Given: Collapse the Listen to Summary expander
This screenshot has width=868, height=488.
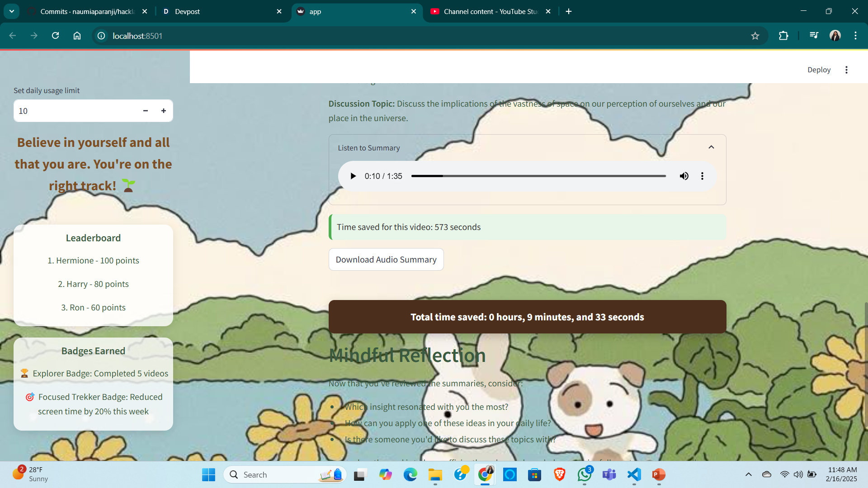Looking at the screenshot, I should point(711,147).
